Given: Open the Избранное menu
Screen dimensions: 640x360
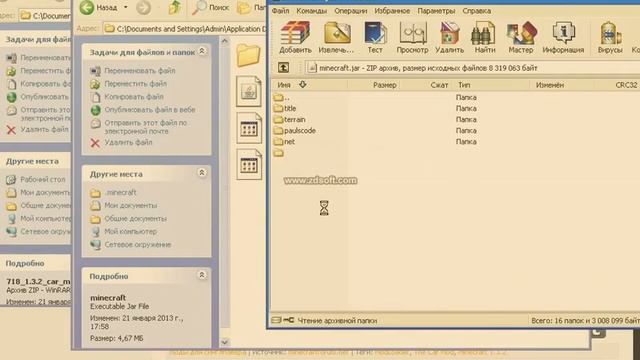Looking at the screenshot, I should click(x=392, y=11).
